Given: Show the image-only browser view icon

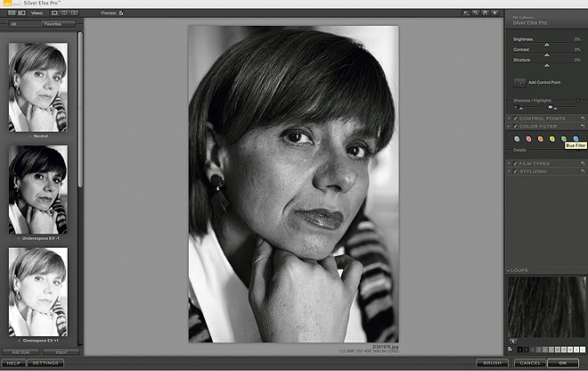Looking at the screenshot, I should (12, 12).
